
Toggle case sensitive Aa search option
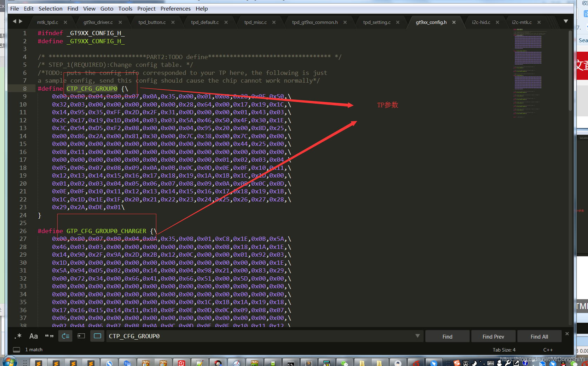(33, 336)
